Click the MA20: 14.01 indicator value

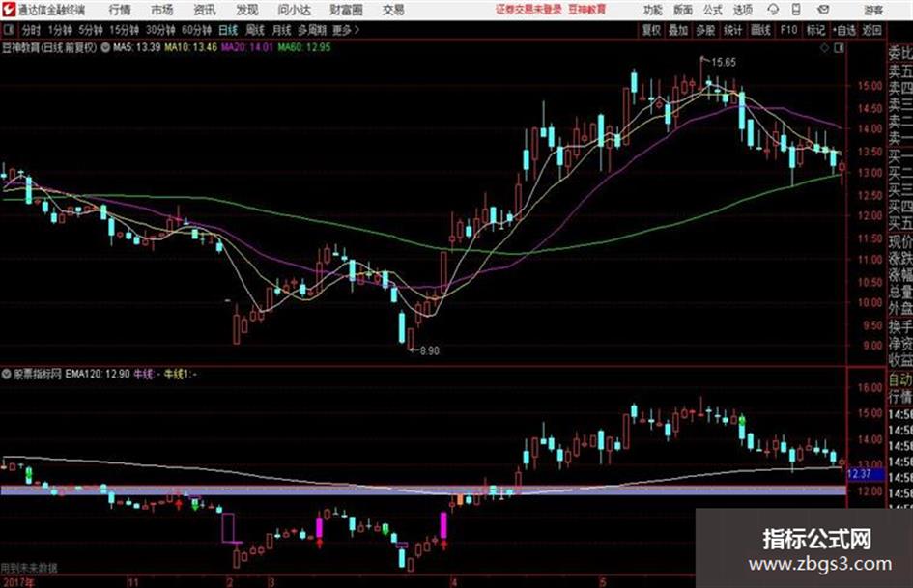click(247, 47)
